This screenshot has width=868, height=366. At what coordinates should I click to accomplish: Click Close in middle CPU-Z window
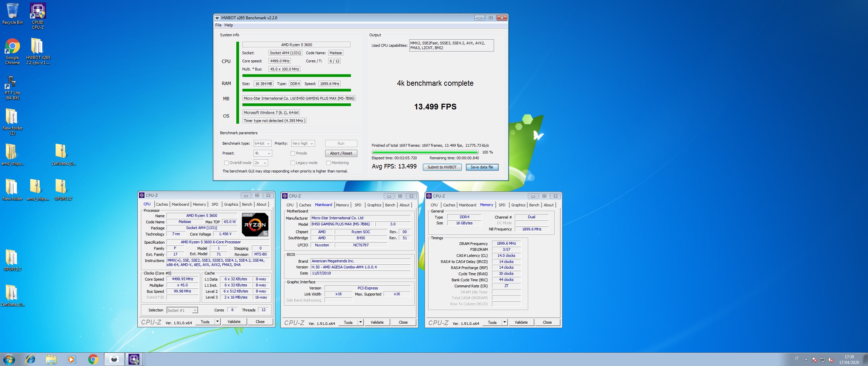pos(403,322)
